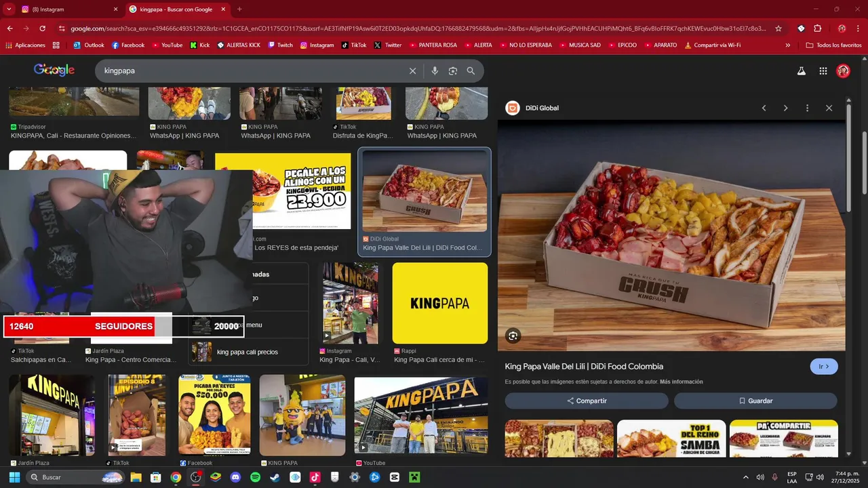Image resolution: width=868 pixels, height=488 pixels.
Task: Open the TOP 1 DEL REINO SAMBA related image
Action: [671, 439]
